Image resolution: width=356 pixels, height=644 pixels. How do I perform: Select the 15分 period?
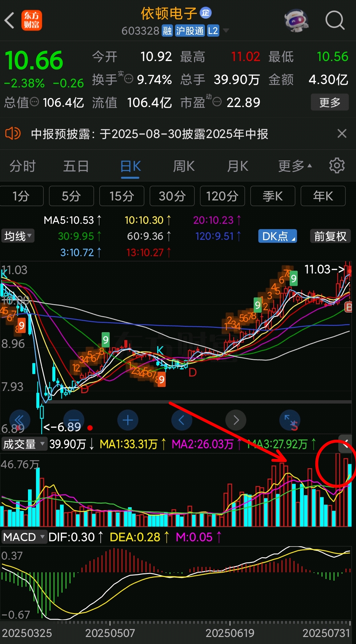point(122,196)
